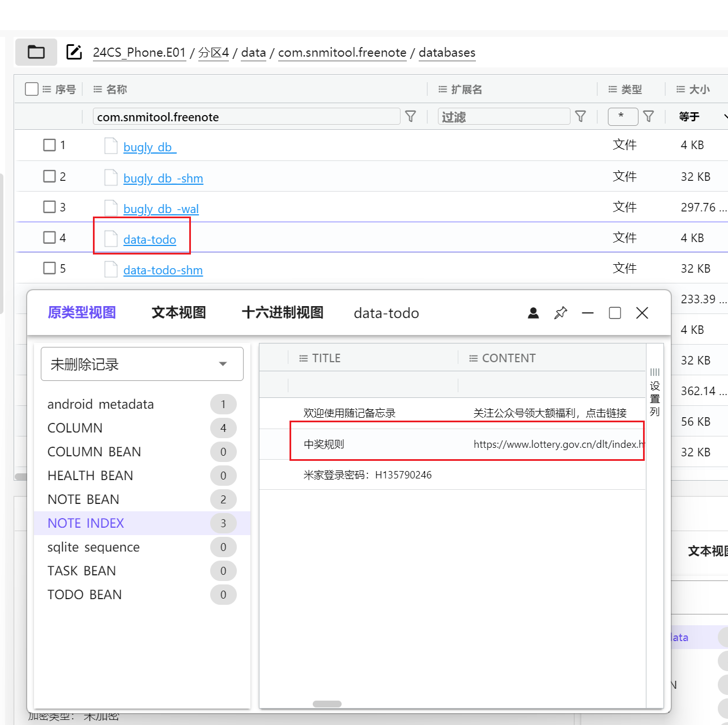Click the filter funnel next to name field
Screen dimensions: 728x725
click(x=411, y=116)
